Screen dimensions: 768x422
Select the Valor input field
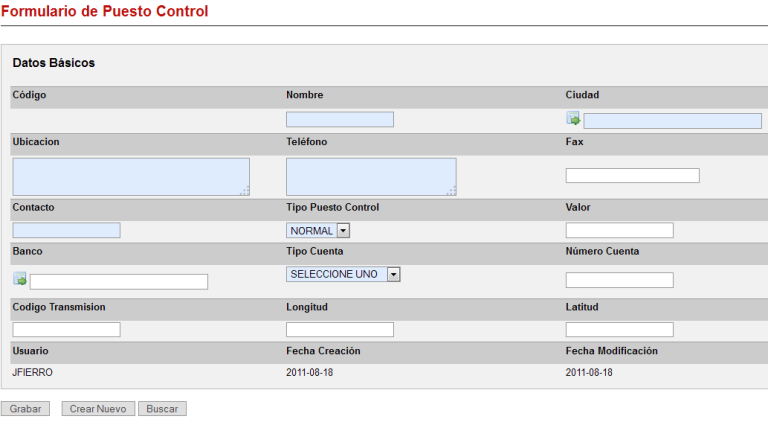point(619,231)
